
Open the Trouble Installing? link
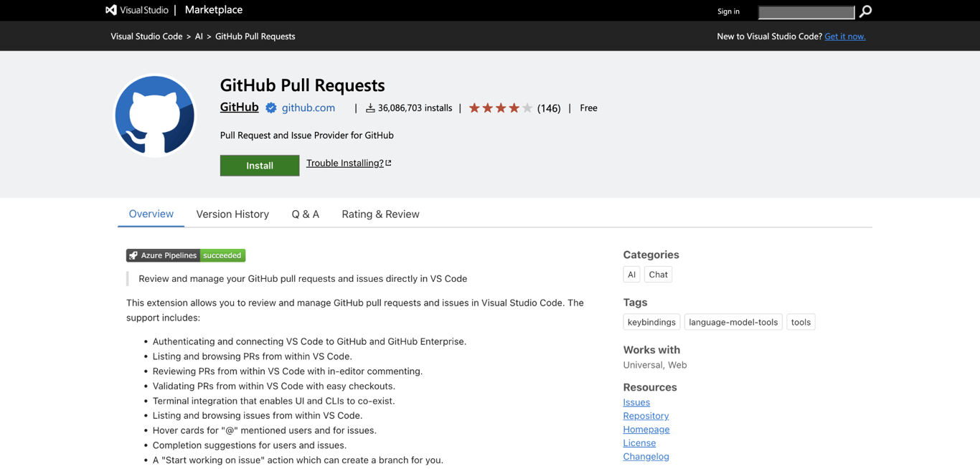345,163
